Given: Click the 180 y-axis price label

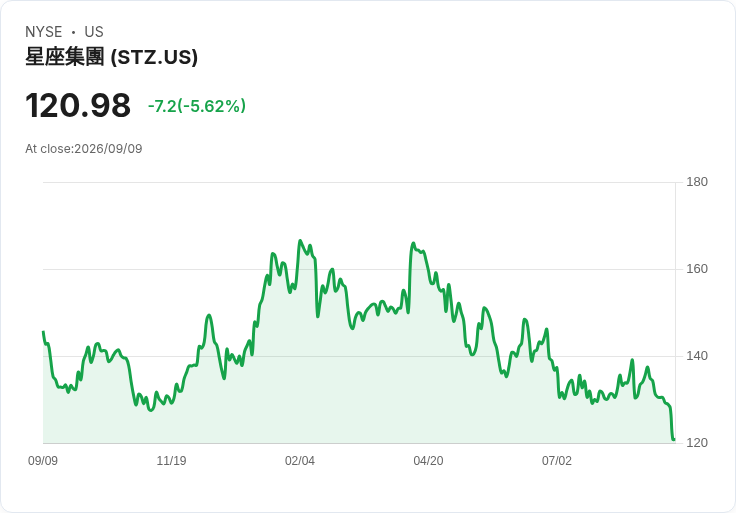Looking at the screenshot, I should tap(697, 182).
